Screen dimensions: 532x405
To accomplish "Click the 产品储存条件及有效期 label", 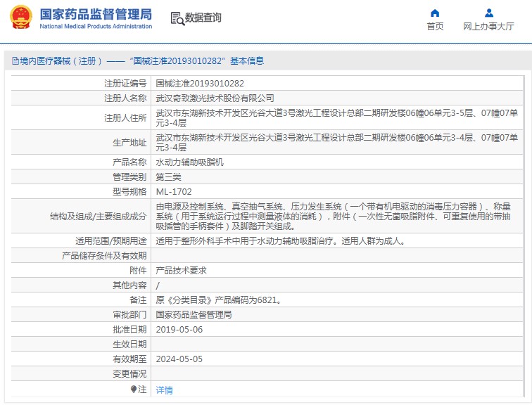I will (x=104, y=256).
